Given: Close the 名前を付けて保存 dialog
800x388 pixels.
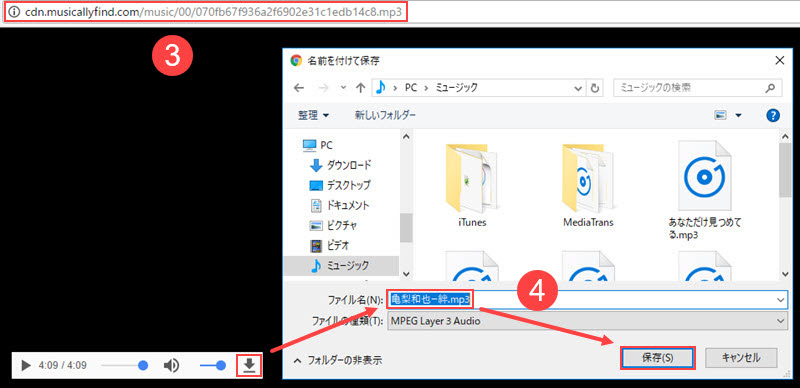Looking at the screenshot, I should [x=779, y=60].
